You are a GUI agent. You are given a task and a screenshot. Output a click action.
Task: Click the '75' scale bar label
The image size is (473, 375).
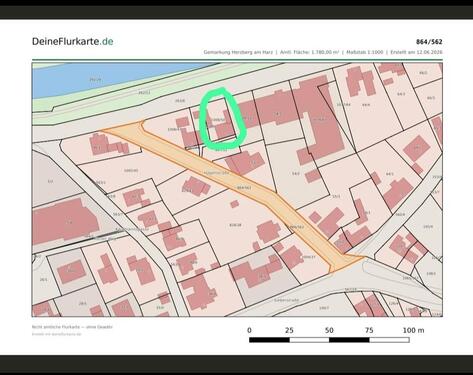tap(369, 330)
